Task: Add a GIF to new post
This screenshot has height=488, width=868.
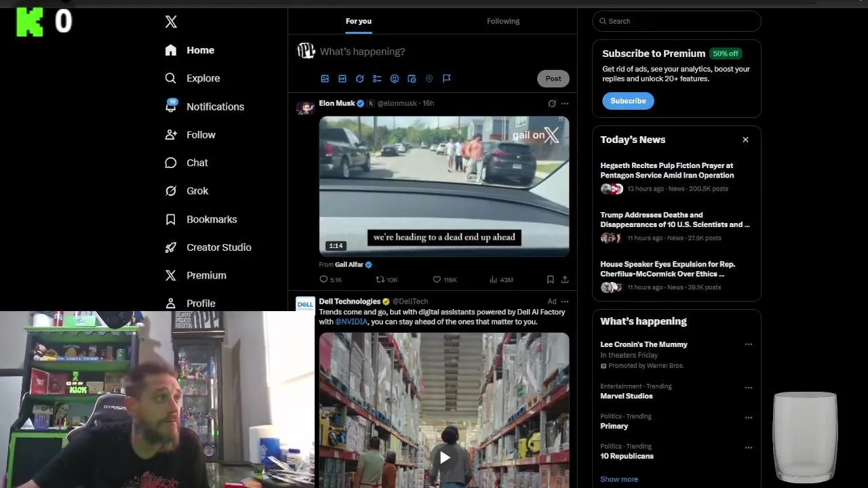Action: (x=342, y=79)
